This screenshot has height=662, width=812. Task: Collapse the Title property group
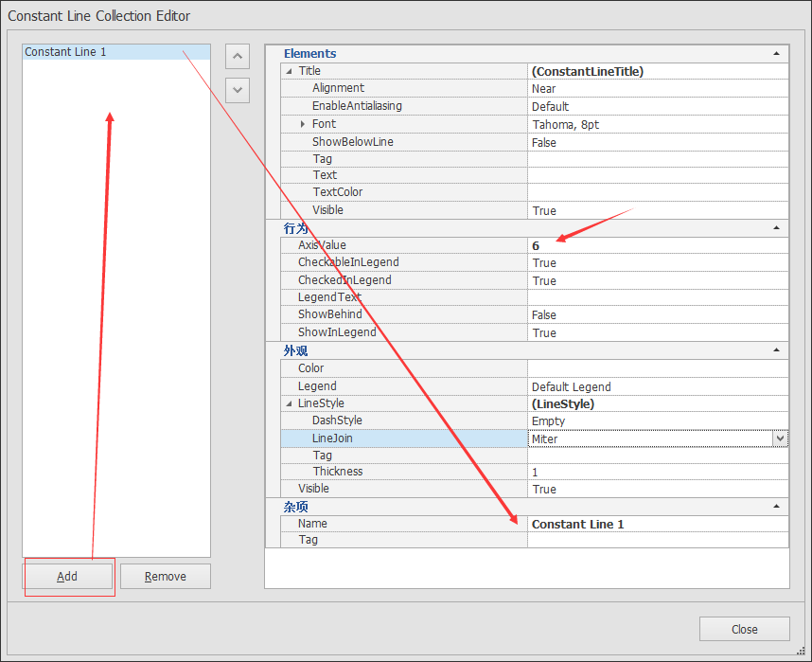pos(290,70)
